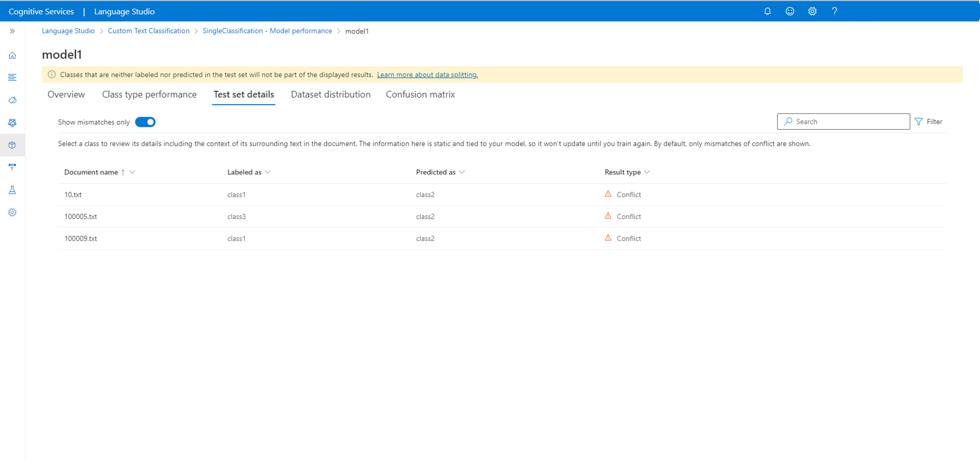The image size is (980, 461).
Task: Open the top bar settings gear
Action: (x=812, y=11)
